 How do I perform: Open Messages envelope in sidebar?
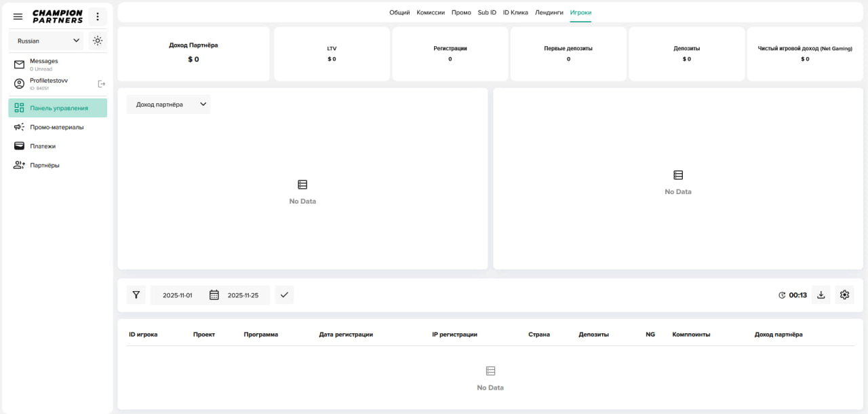click(19, 64)
